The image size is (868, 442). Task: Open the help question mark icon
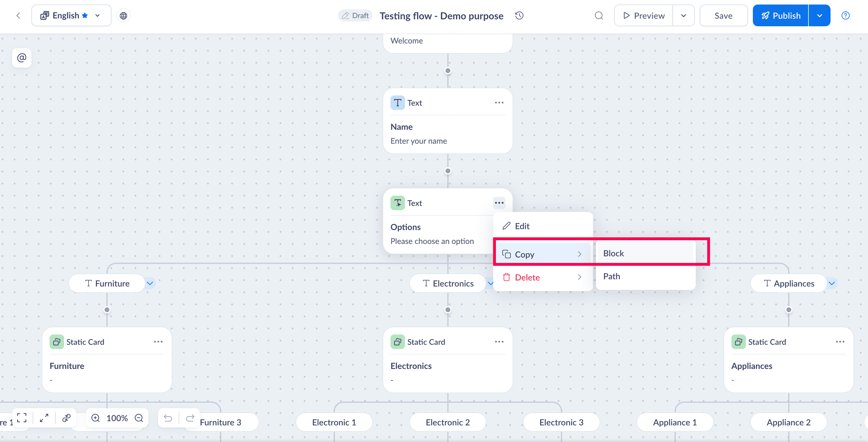[x=845, y=16]
